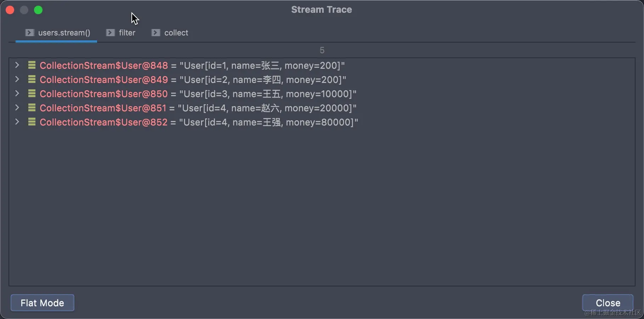Select the row for user 王五
644x319 pixels.
point(198,94)
